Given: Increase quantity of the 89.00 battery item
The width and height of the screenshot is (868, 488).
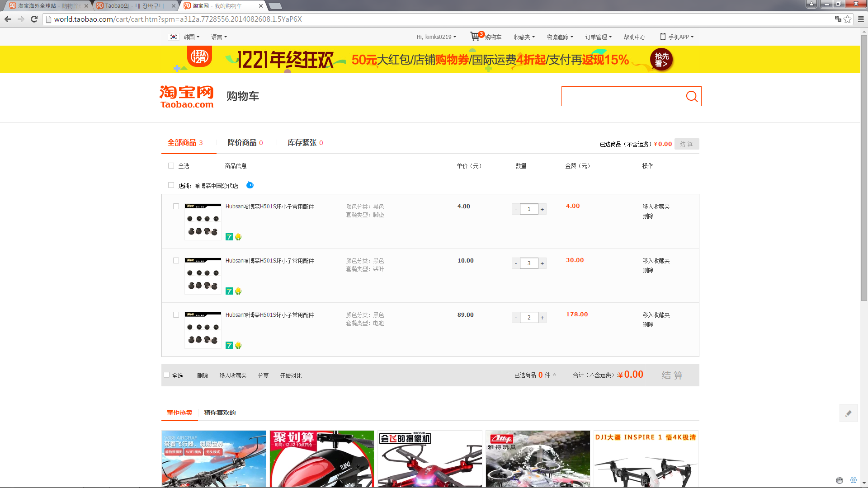Looking at the screenshot, I should click(542, 318).
